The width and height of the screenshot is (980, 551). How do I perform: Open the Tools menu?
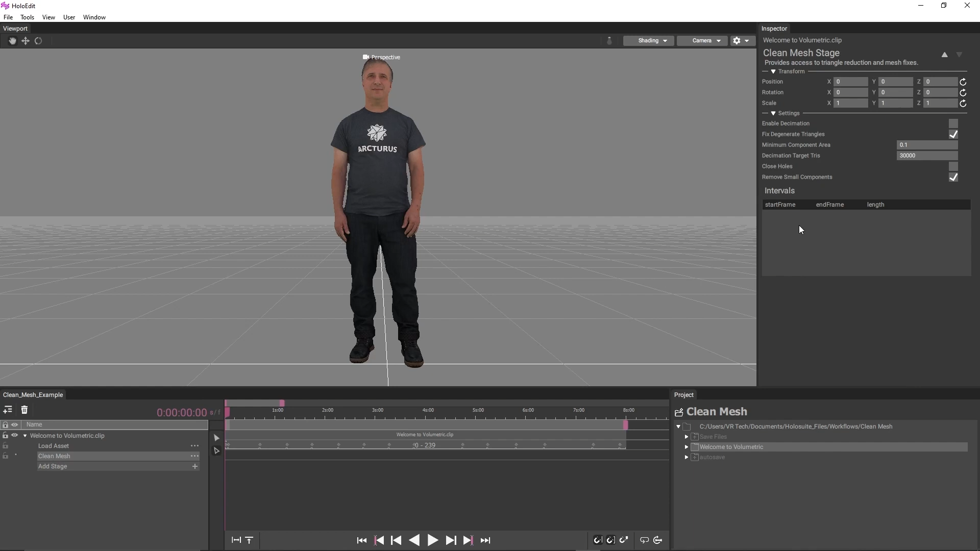coord(27,17)
